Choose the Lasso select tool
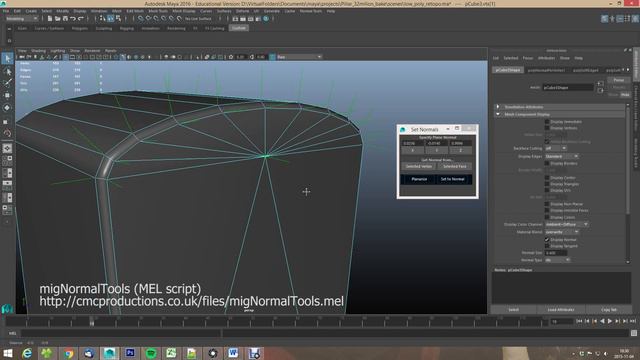 click(7, 71)
